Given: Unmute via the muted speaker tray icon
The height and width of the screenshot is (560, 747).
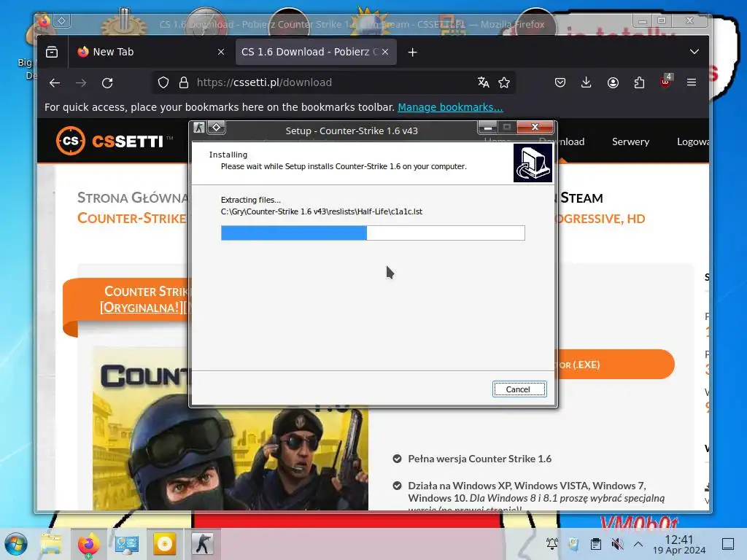Looking at the screenshot, I should 617,544.
